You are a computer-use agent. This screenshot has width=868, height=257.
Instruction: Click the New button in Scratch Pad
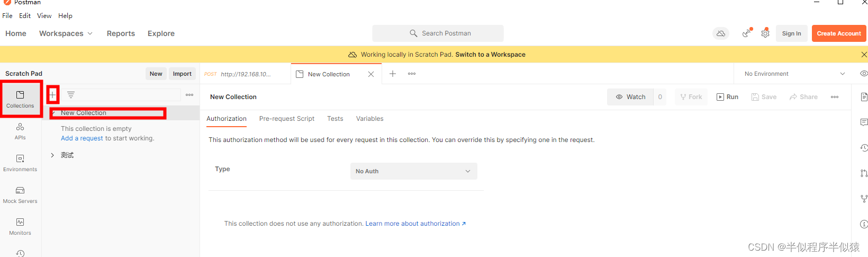[156, 74]
